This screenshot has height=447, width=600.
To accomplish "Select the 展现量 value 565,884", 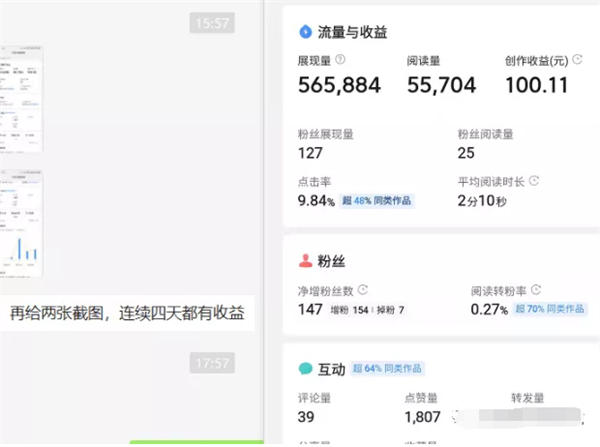I will [x=339, y=85].
